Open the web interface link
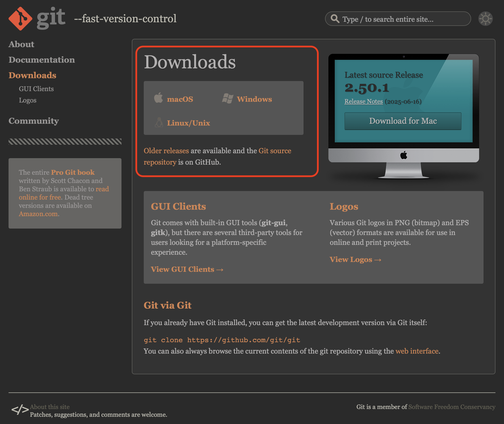 point(417,351)
